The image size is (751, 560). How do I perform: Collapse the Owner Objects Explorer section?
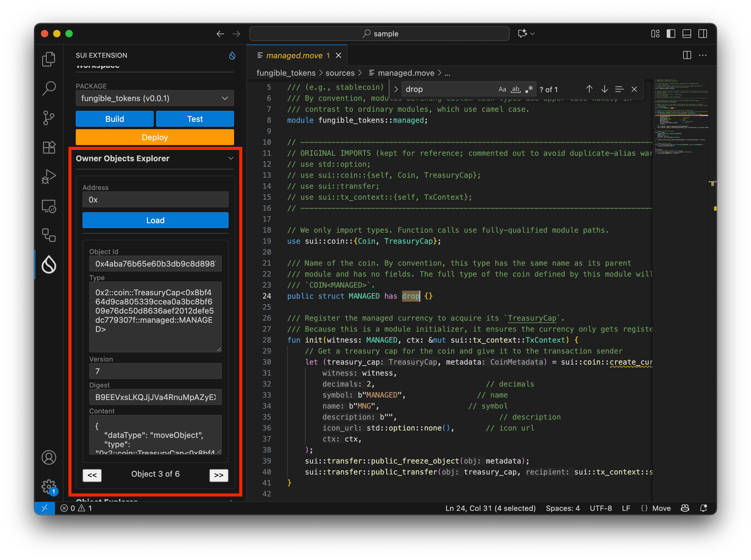[231, 158]
